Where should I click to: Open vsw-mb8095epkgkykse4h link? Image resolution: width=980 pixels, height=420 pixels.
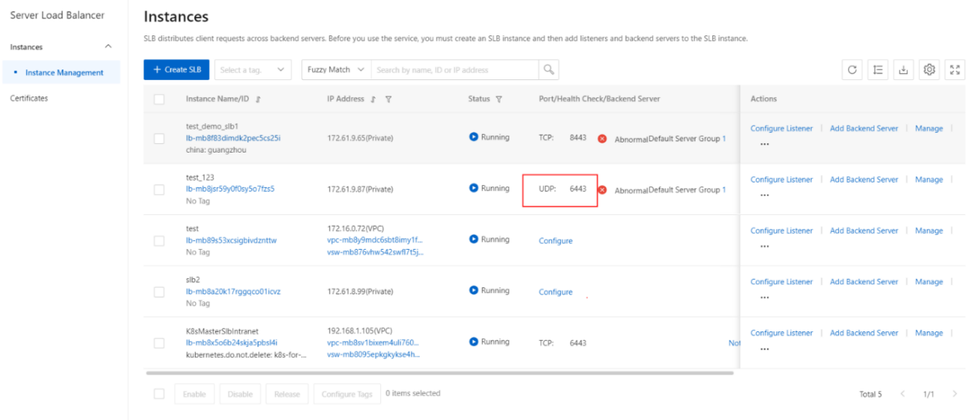tap(374, 354)
